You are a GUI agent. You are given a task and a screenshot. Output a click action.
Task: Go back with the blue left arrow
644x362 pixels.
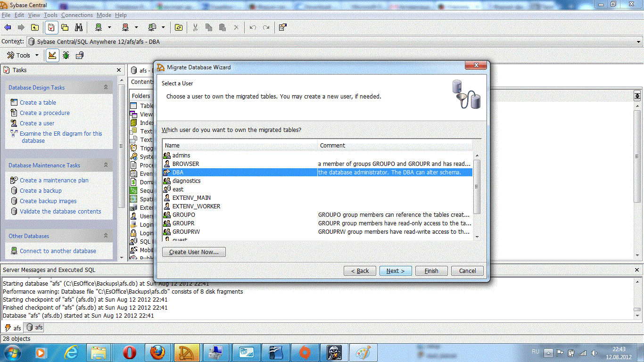tap(8, 27)
